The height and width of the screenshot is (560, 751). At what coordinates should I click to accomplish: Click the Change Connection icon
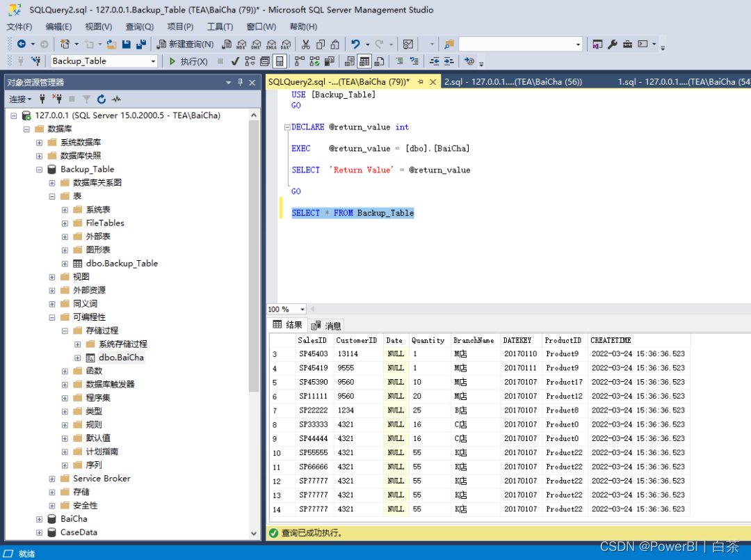36,61
